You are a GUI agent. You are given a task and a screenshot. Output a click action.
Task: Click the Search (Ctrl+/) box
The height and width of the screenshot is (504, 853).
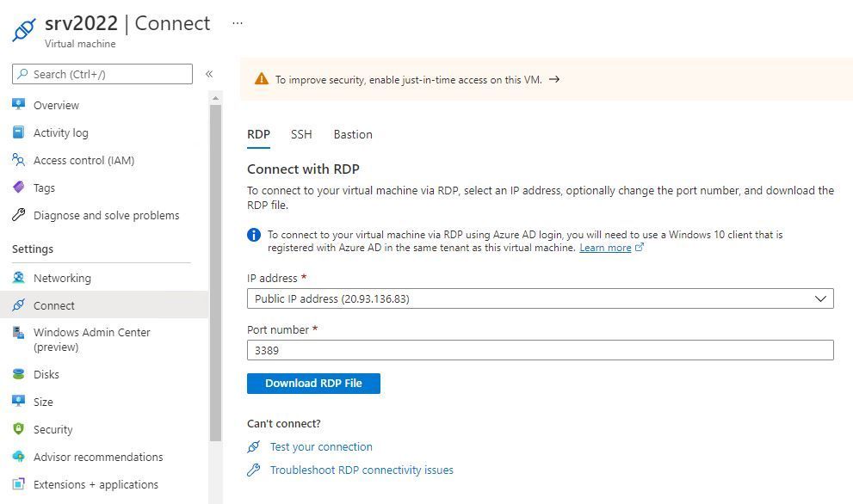[102, 74]
